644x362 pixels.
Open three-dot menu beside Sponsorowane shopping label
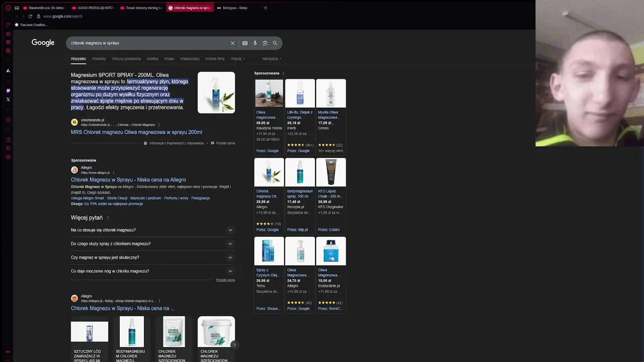(x=283, y=73)
